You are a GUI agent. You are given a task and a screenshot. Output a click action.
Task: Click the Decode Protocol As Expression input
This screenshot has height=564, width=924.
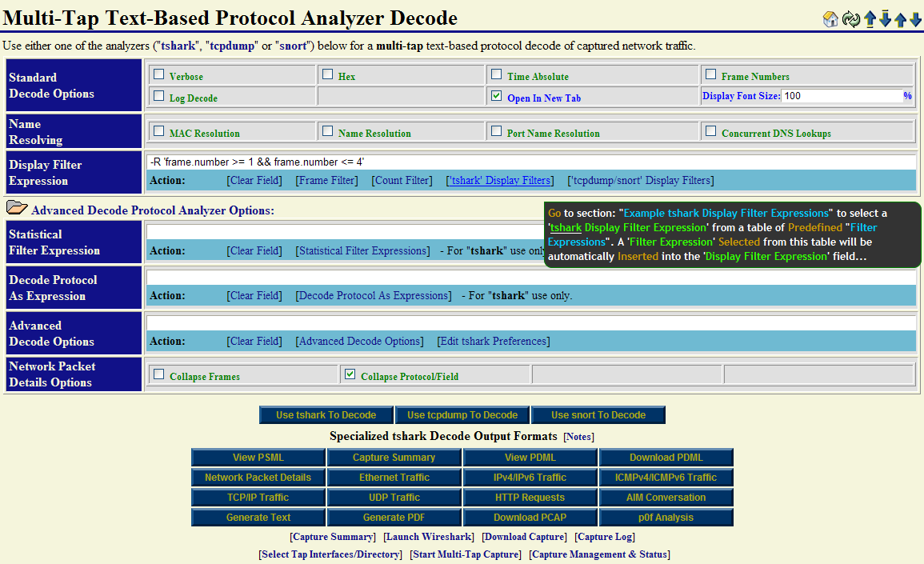point(531,278)
